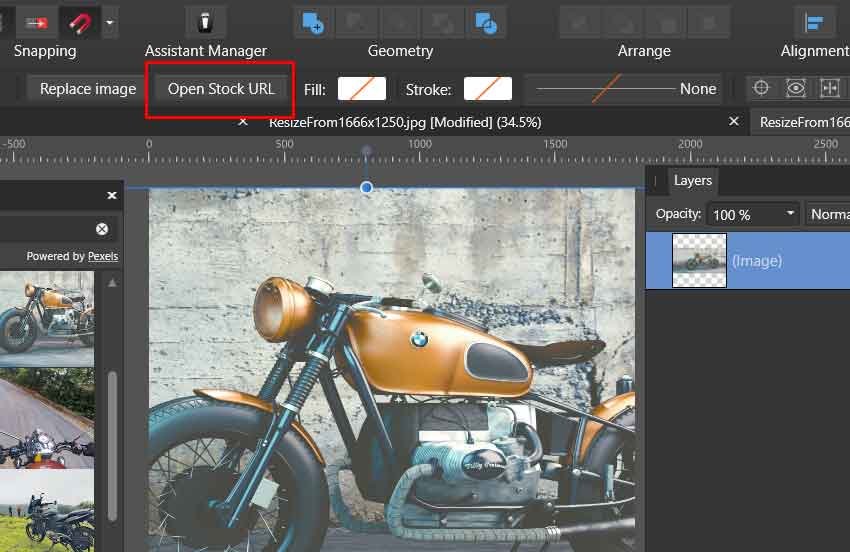Image resolution: width=850 pixels, height=552 pixels.
Task: Open the Snapping options dropdown arrow
Action: (110, 23)
